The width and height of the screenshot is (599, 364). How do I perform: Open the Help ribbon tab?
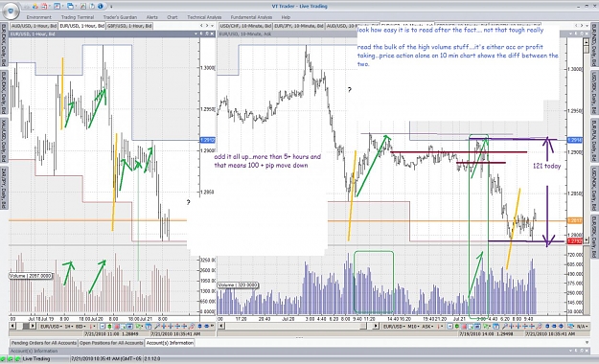click(x=286, y=17)
